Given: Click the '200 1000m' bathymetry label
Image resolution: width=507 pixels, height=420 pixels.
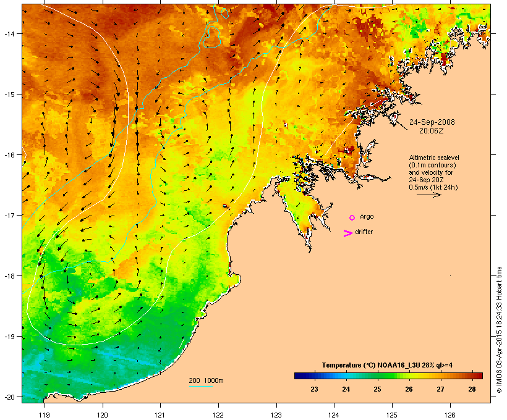Looking at the screenshot, I should [x=206, y=380].
